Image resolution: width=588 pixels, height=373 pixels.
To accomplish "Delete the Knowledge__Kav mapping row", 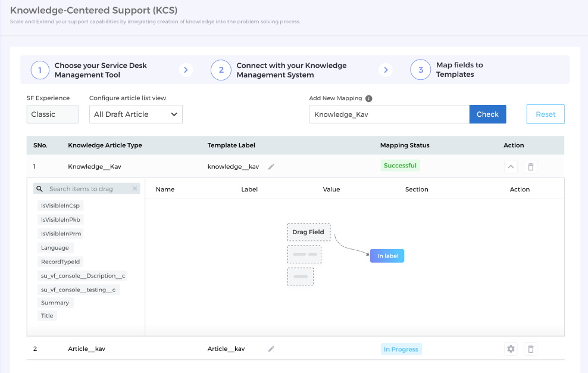I will coord(531,167).
